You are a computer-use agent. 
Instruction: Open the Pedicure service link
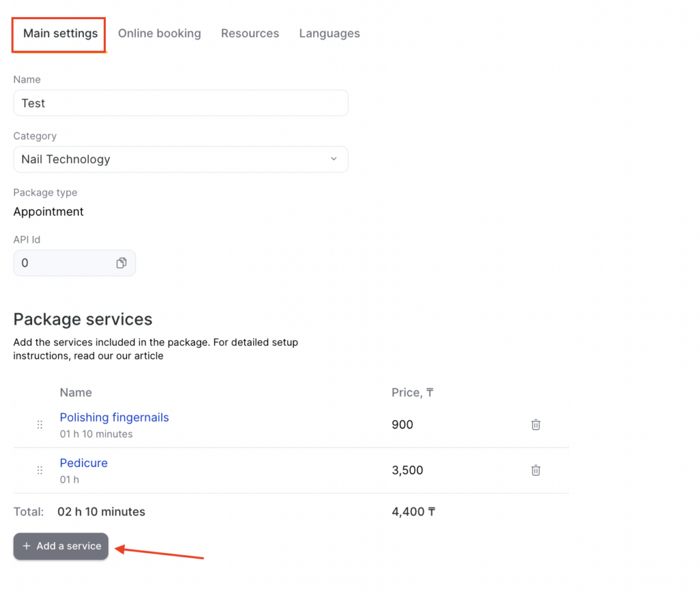pyautogui.click(x=83, y=463)
